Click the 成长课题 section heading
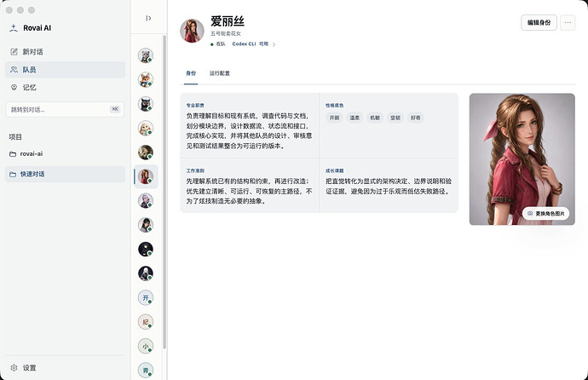Screen dimensions: 588x380 (x=335, y=171)
